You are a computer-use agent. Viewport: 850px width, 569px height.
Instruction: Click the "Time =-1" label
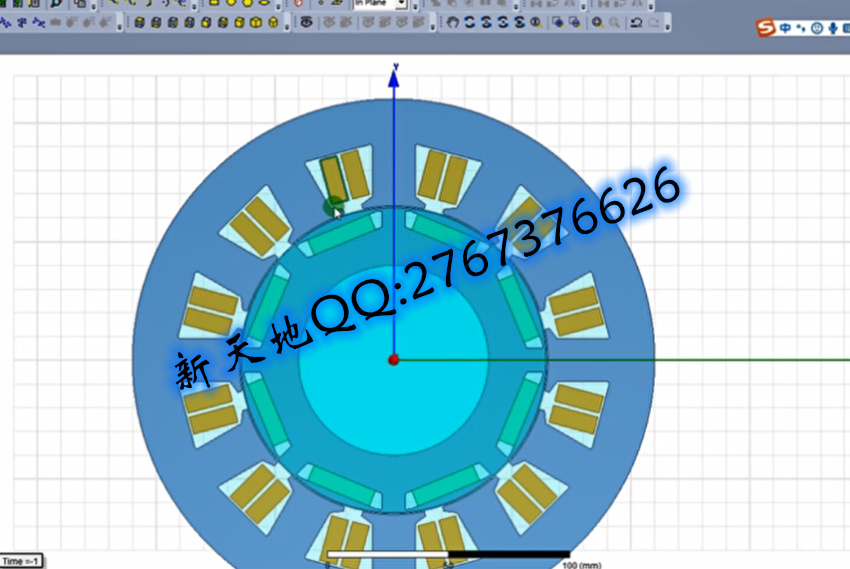pyautogui.click(x=21, y=561)
